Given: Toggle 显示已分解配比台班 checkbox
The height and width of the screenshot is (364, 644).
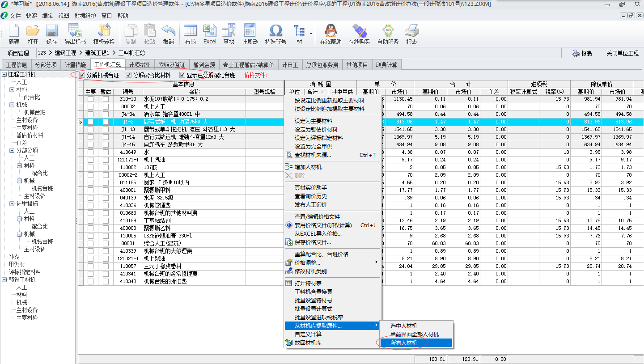Looking at the screenshot, I should pos(182,75).
